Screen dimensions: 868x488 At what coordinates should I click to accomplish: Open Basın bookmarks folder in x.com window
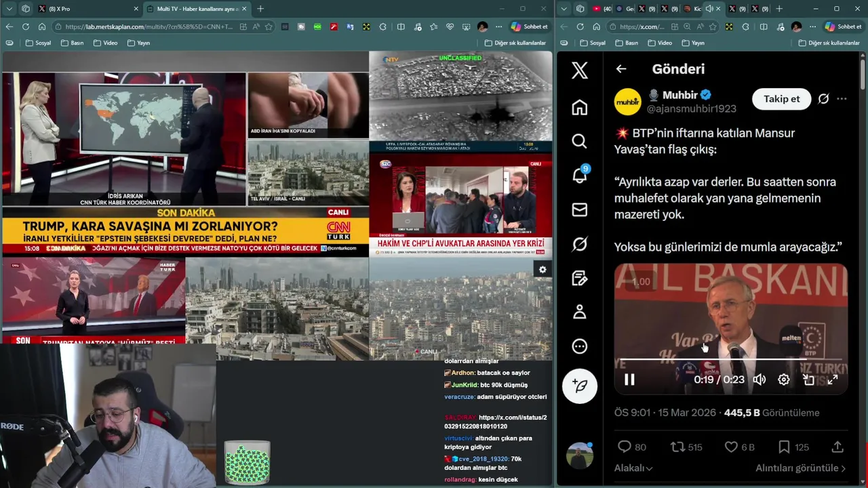tap(626, 43)
